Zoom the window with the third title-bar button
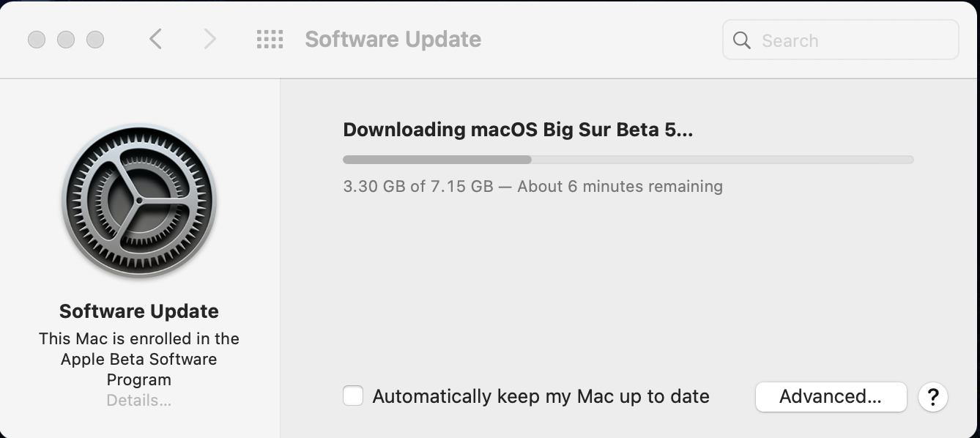The image size is (980, 438). coord(95,40)
